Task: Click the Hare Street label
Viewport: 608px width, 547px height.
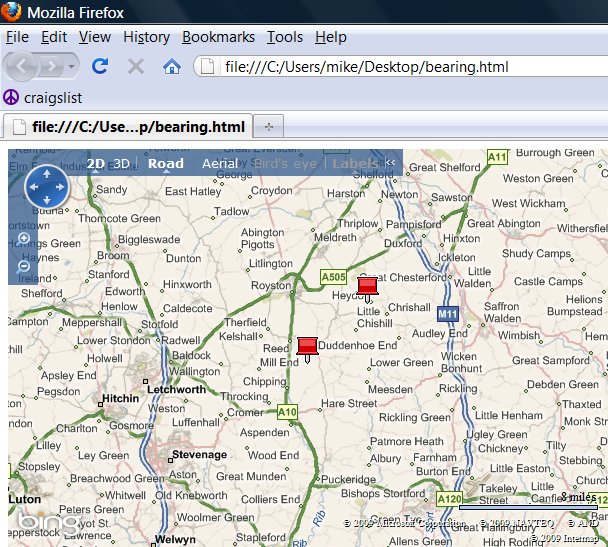Action: tap(349, 403)
